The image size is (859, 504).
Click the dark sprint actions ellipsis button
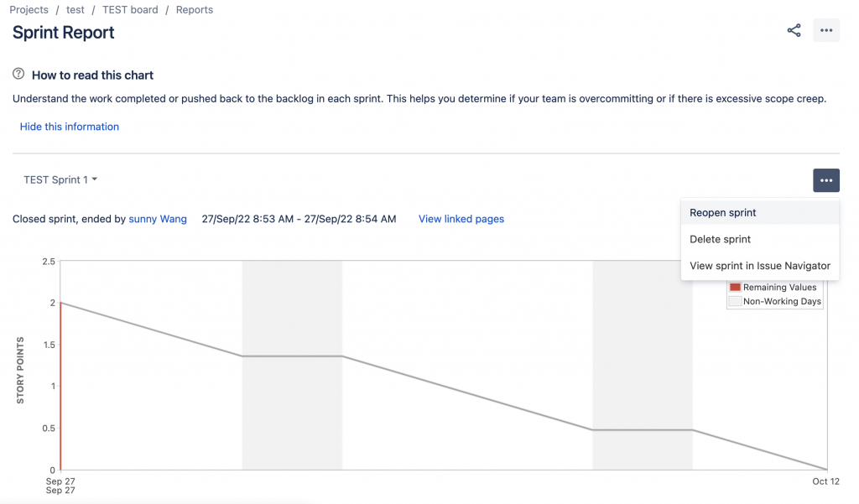point(826,180)
